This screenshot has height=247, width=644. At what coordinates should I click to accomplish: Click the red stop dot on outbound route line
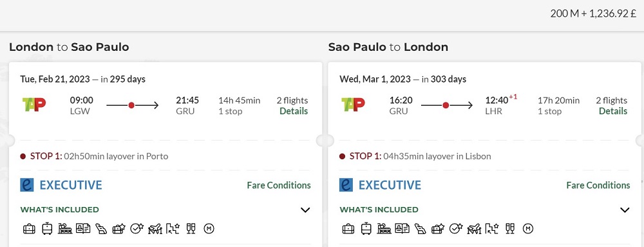(x=131, y=105)
